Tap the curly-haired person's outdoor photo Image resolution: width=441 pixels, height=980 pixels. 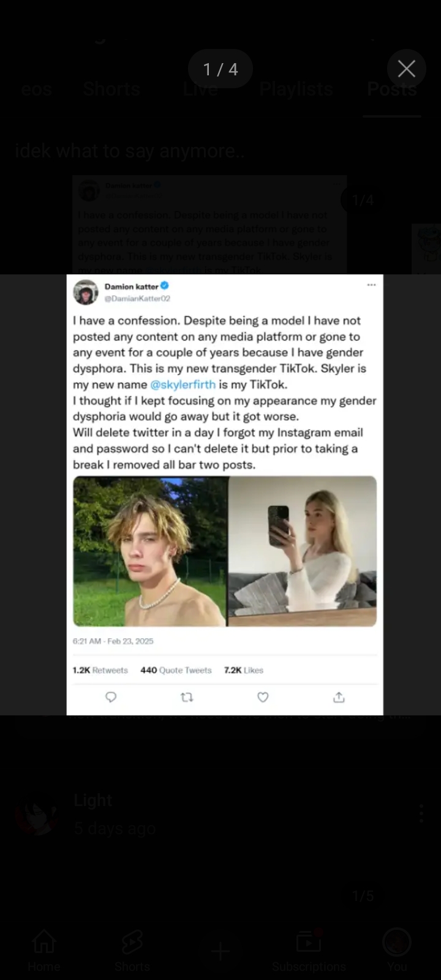tap(150, 551)
